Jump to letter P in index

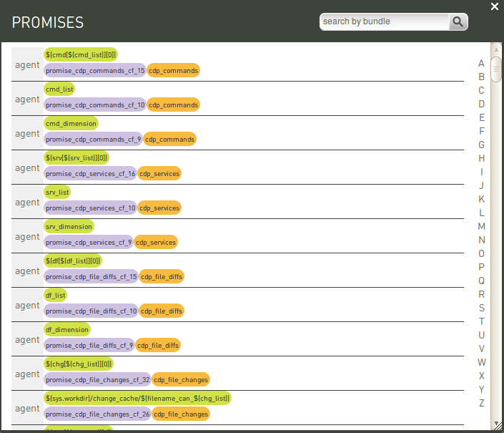(481, 267)
